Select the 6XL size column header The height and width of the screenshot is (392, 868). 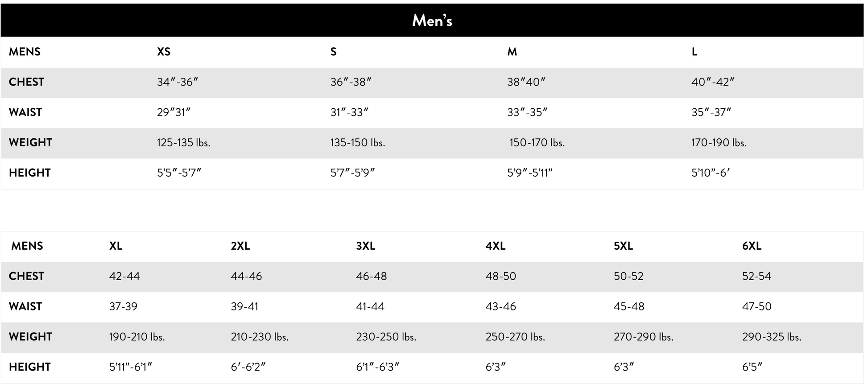point(752,246)
